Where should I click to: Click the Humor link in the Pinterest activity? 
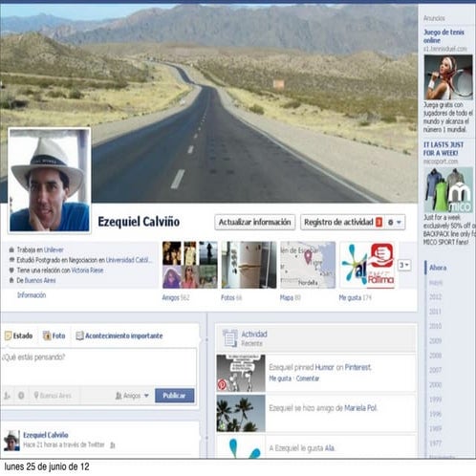point(324,367)
